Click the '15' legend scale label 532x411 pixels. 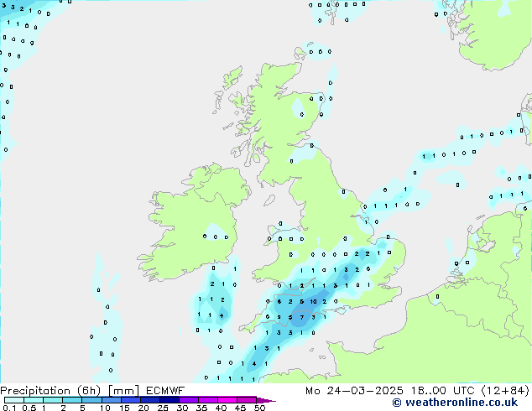[x=124, y=408]
